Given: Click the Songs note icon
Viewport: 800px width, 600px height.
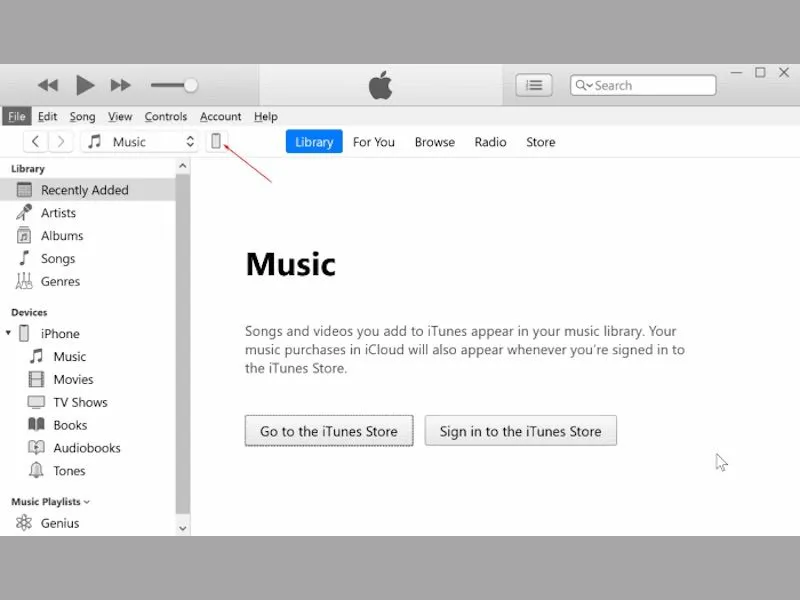Looking at the screenshot, I should [24, 258].
